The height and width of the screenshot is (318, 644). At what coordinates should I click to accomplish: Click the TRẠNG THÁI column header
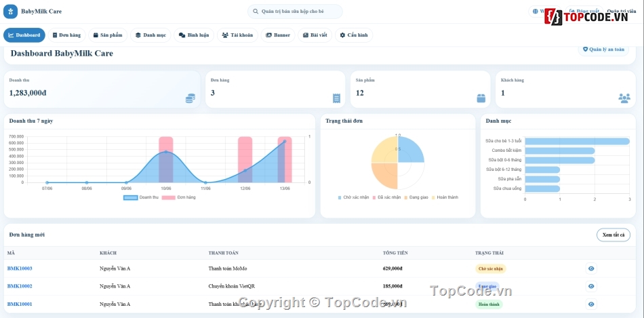click(489, 253)
